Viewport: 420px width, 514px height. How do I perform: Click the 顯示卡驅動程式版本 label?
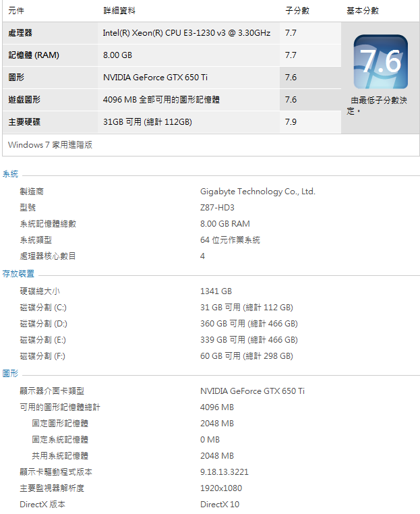[x=56, y=472]
